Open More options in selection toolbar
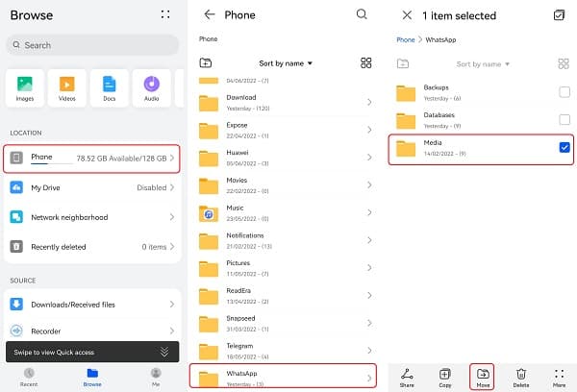Image resolution: width=577 pixels, height=392 pixels. click(x=559, y=378)
